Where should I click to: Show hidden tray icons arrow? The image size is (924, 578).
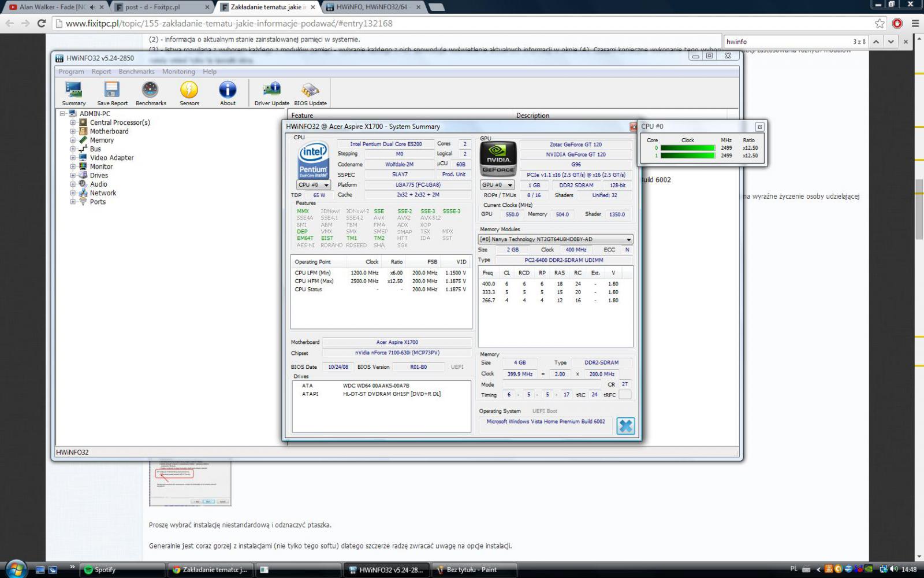[x=818, y=569]
